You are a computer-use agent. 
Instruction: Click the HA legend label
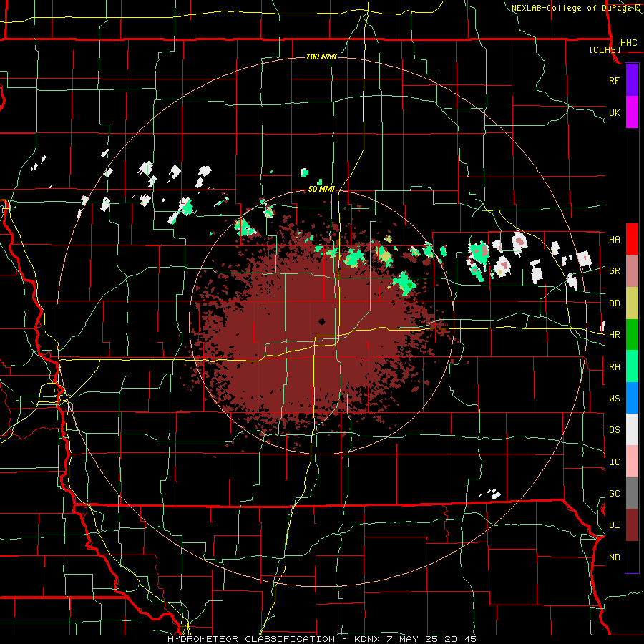pos(615,239)
